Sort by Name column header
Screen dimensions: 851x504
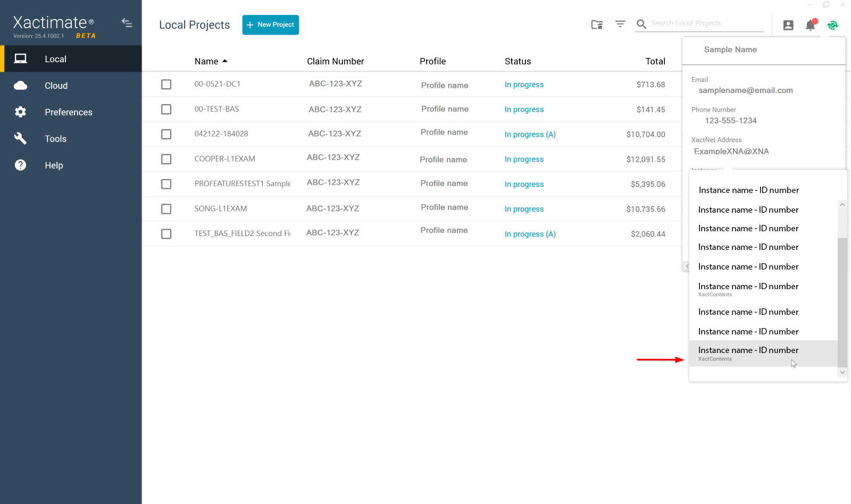coord(211,61)
